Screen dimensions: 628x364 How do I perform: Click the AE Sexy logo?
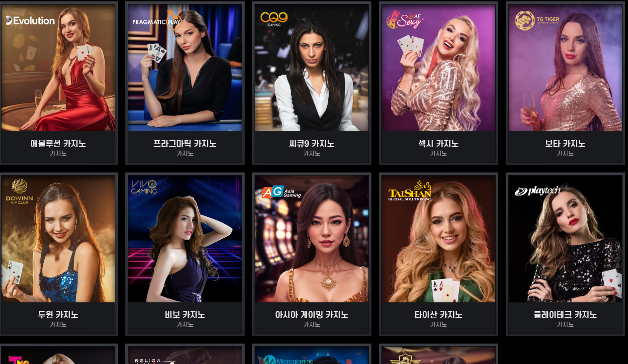[404, 19]
